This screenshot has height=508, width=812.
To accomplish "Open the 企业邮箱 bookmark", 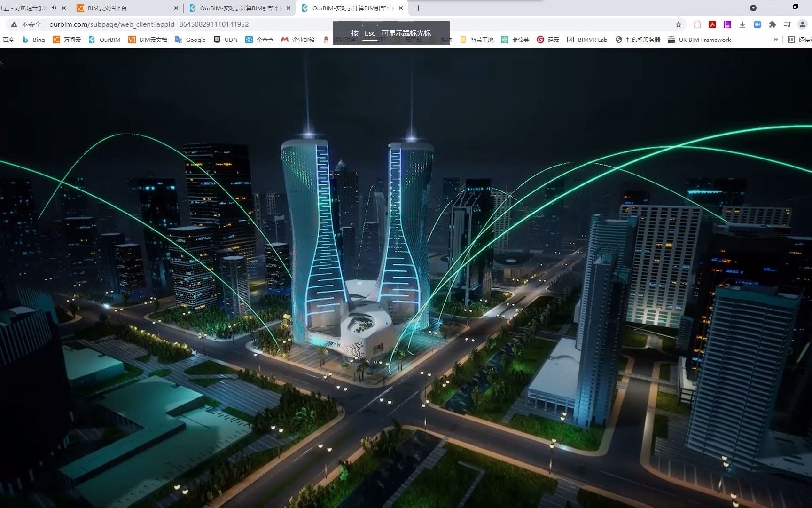I will point(298,40).
